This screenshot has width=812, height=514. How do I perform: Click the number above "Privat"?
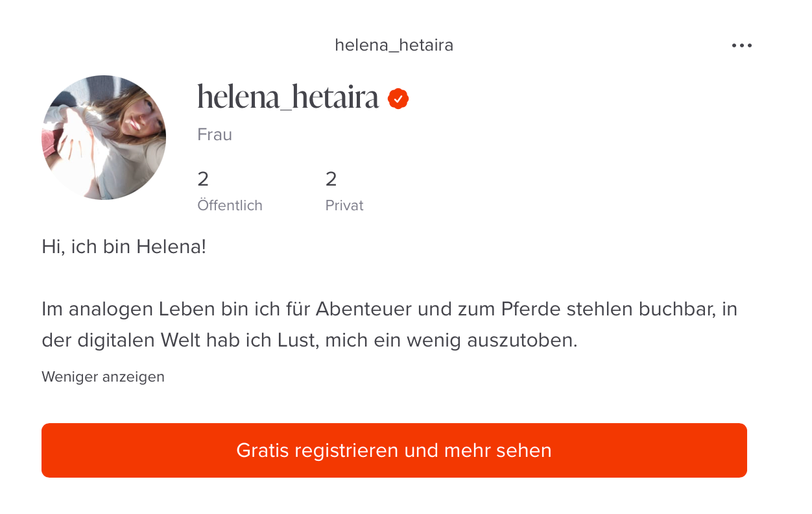pos(331,179)
